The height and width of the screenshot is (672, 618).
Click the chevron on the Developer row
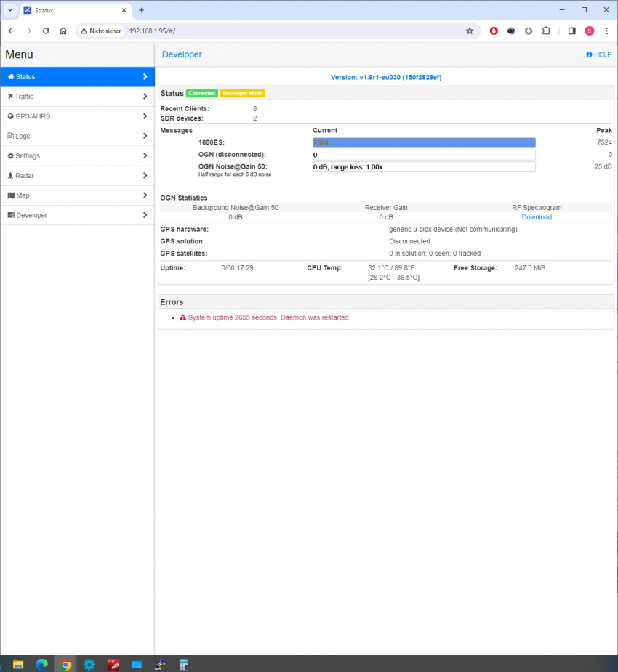point(145,215)
